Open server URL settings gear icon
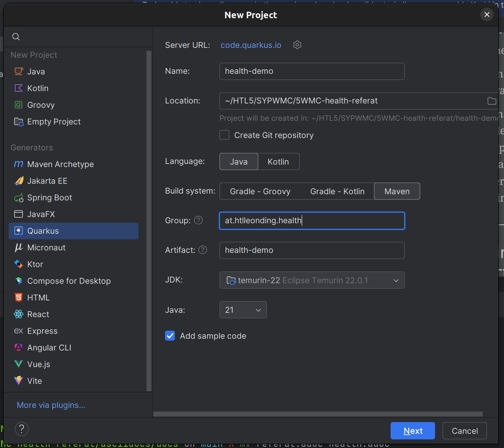This screenshot has height=448, width=504. (x=297, y=45)
